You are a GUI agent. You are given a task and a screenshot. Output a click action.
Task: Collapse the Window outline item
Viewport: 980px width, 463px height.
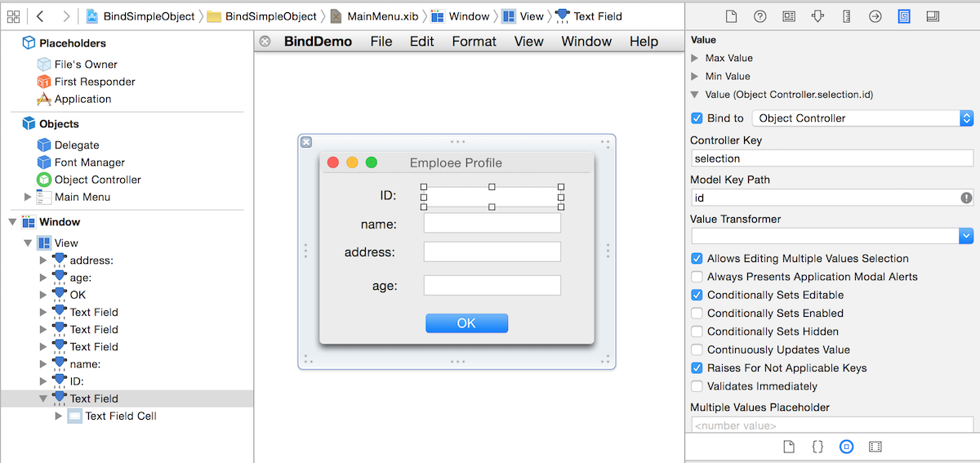[x=12, y=222]
